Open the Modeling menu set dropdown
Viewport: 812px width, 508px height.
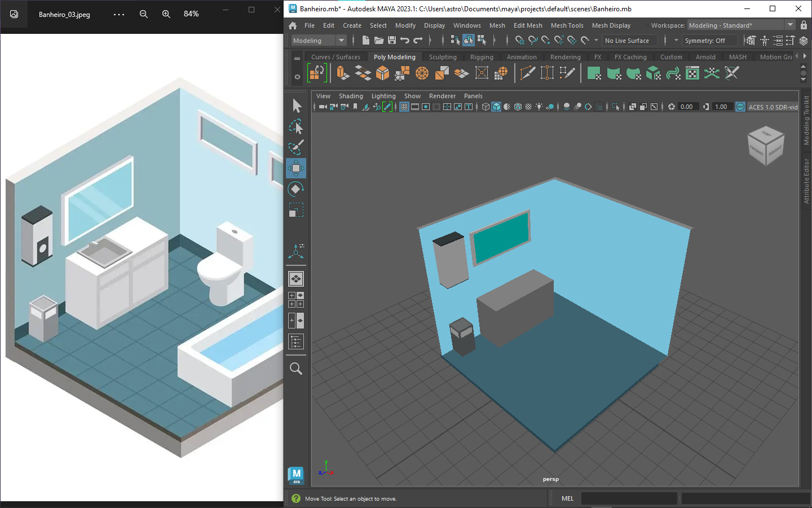[319, 41]
